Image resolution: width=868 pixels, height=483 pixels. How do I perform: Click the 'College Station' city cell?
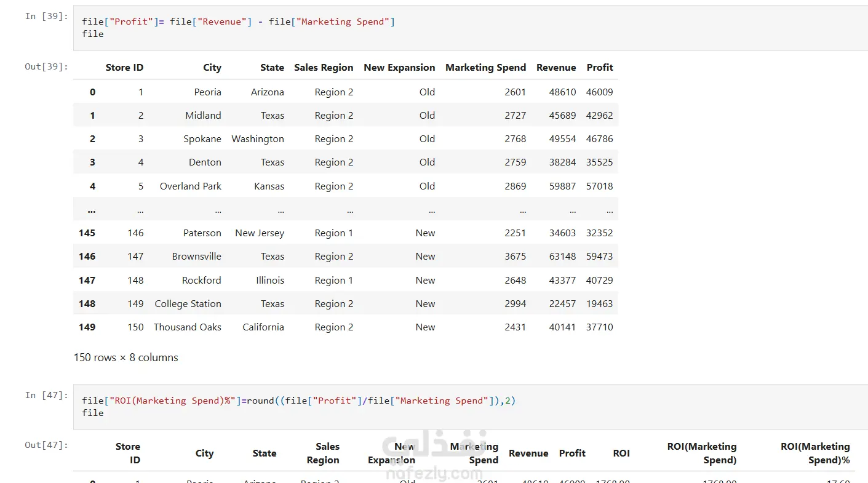click(188, 304)
